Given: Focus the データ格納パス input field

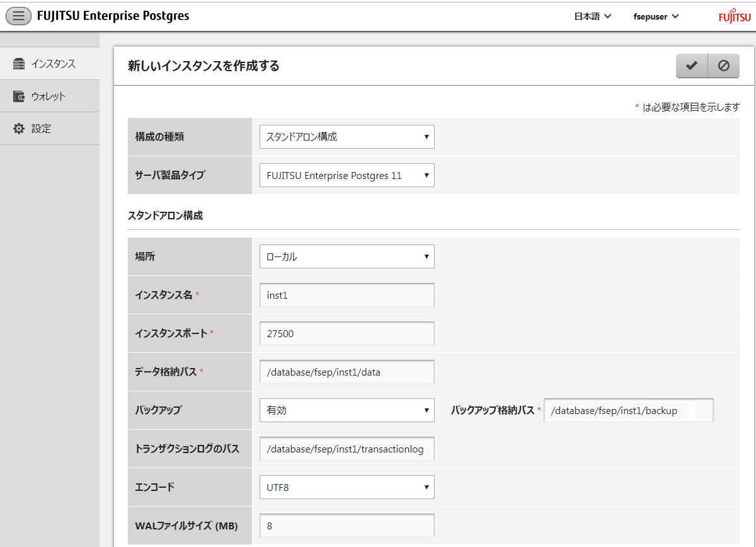Looking at the screenshot, I should (x=347, y=372).
